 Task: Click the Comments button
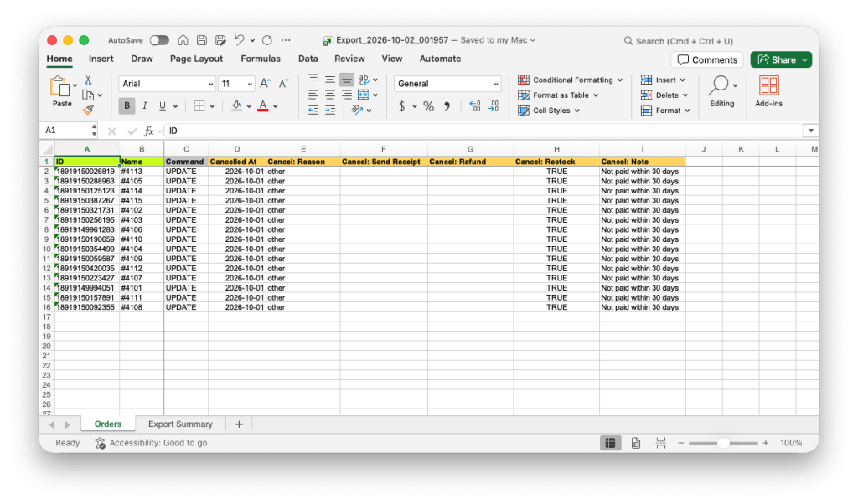[x=707, y=59]
